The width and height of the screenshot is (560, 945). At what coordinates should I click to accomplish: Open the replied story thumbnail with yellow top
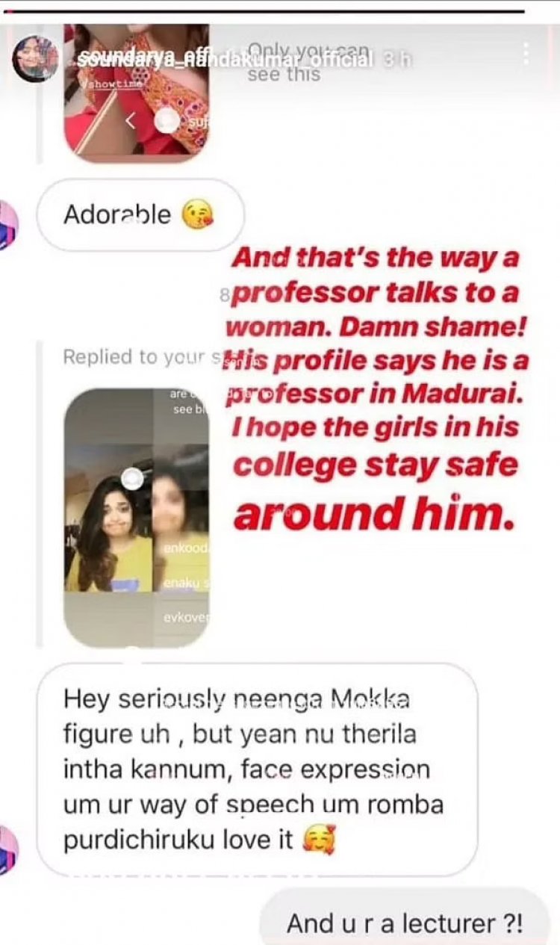[x=137, y=517]
